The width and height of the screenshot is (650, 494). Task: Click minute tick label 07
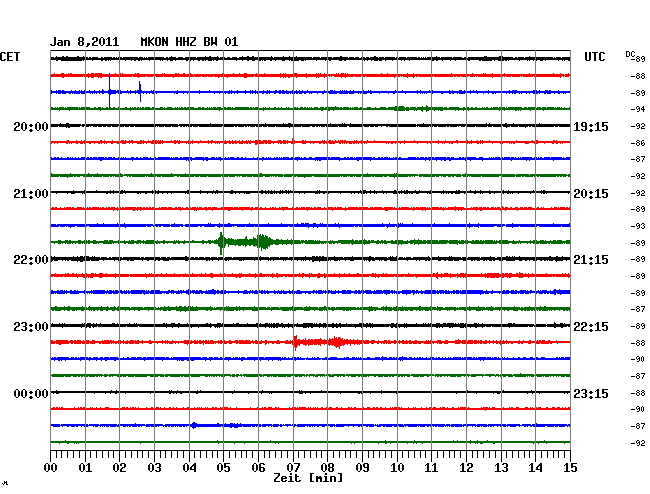pyautogui.click(x=293, y=468)
